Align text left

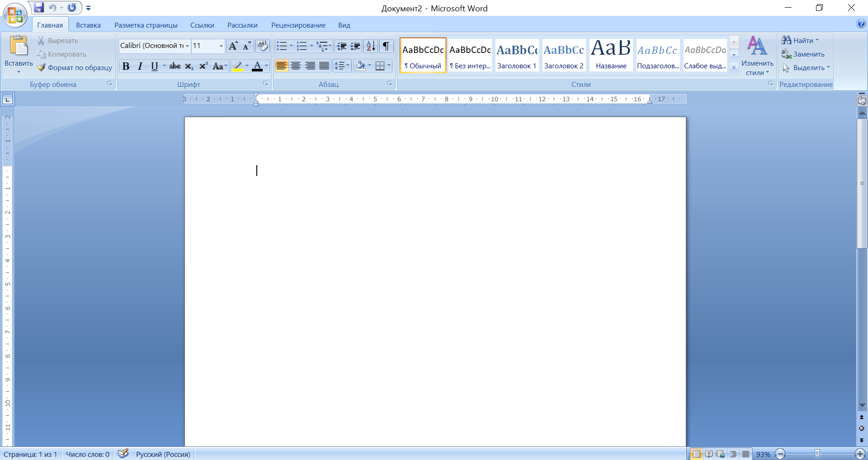(x=281, y=66)
